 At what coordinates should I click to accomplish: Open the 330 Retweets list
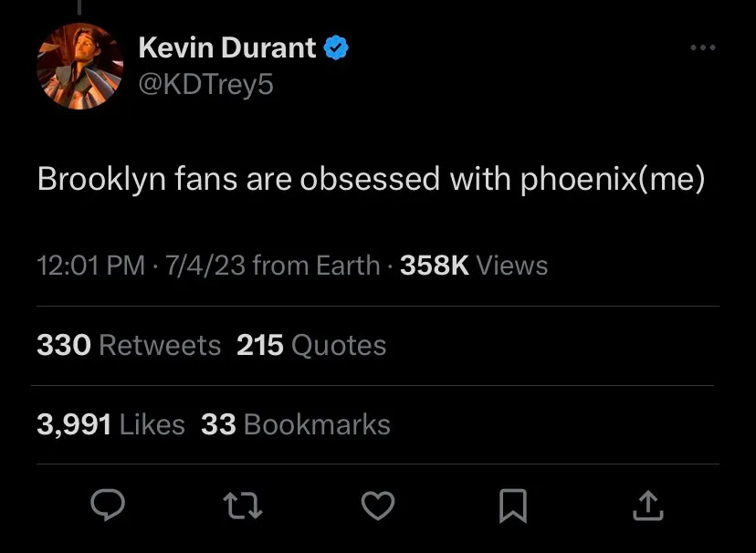[x=128, y=345]
